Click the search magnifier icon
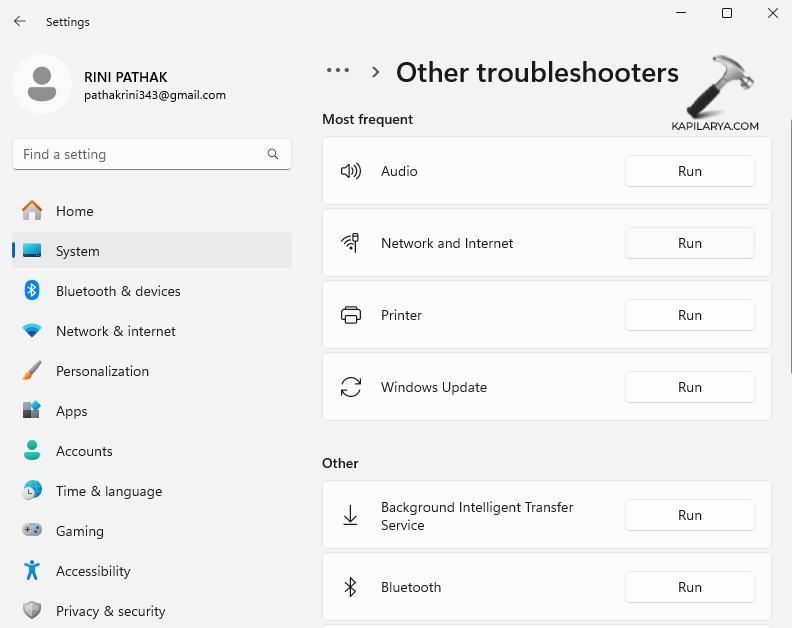The width and height of the screenshot is (792, 628). 273,154
